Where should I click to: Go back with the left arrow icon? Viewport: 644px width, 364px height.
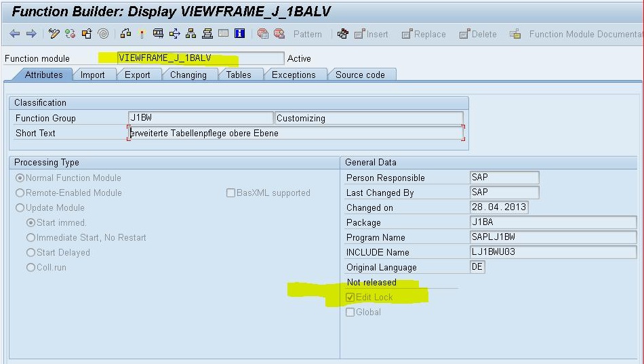coord(14,34)
